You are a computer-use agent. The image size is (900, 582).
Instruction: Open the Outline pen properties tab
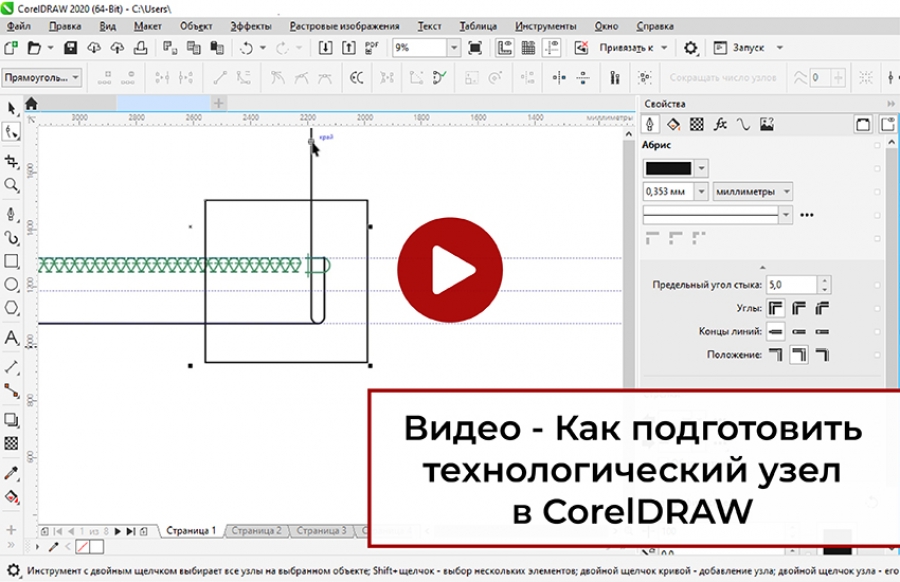(650, 124)
